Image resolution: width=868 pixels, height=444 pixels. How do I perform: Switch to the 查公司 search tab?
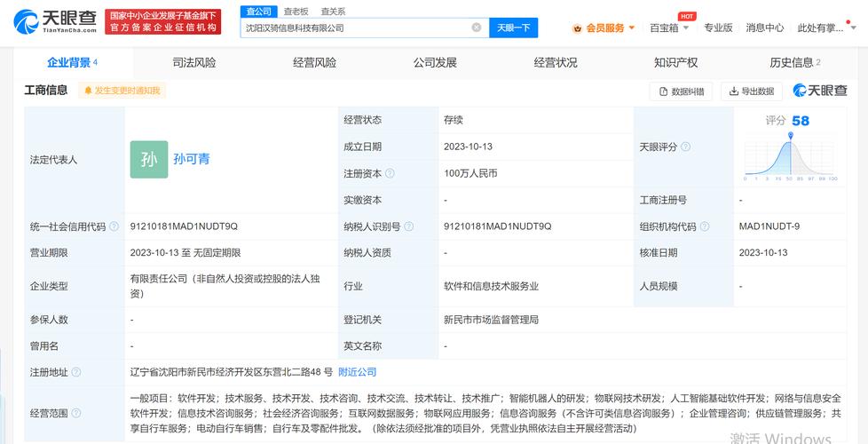[258, 11]
